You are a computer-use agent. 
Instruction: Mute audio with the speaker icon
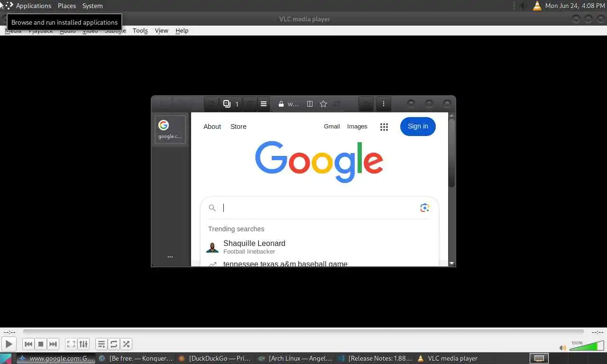(x=562, y=348)
